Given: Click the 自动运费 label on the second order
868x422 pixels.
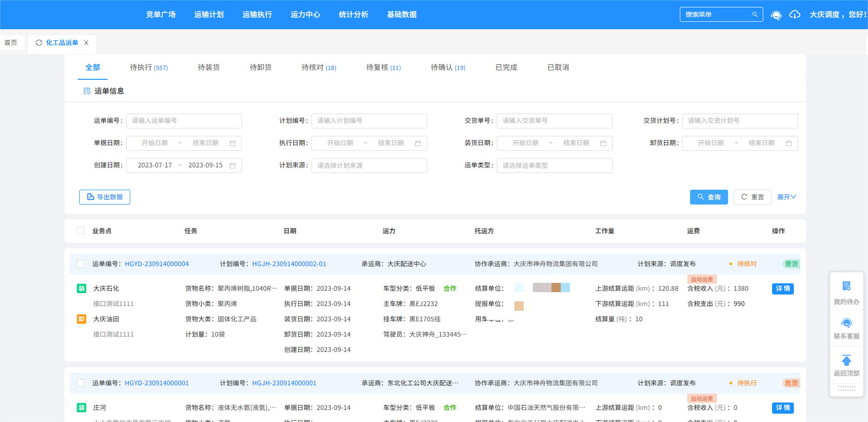Looking at the screenshot, I should coord(702,398).
